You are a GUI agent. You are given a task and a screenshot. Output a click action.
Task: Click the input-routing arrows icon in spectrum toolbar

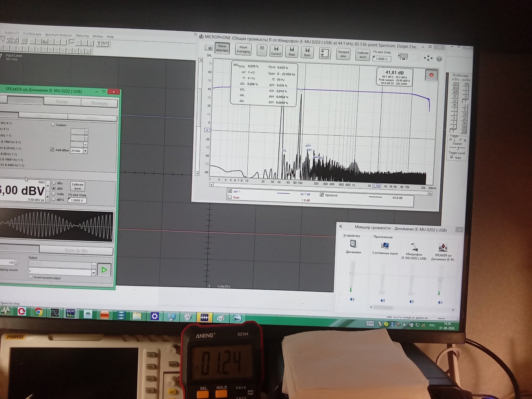click(325, 53)
